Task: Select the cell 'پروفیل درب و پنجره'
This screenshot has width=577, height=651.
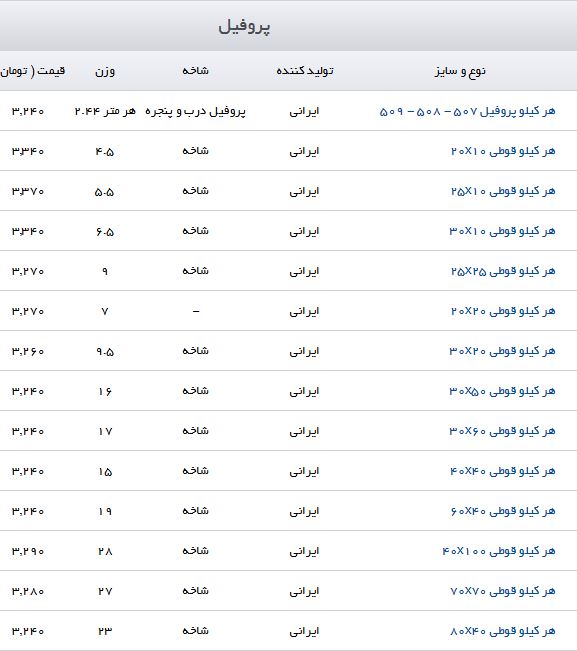Action: coord(195,112)
